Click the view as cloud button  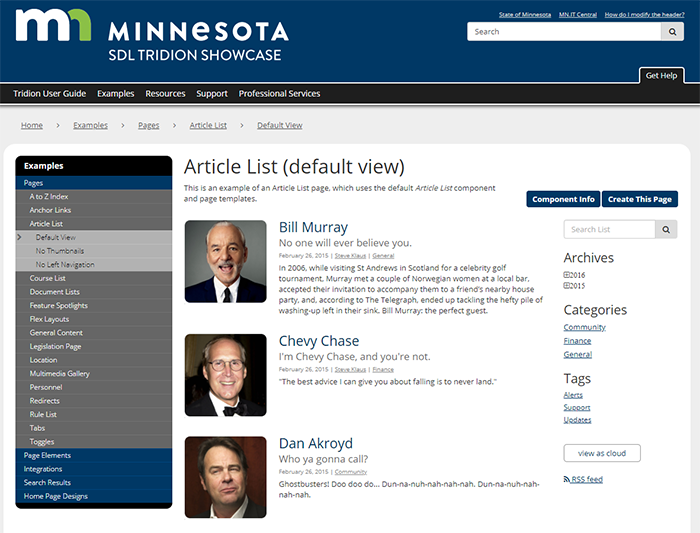click(x=602, y=453)
